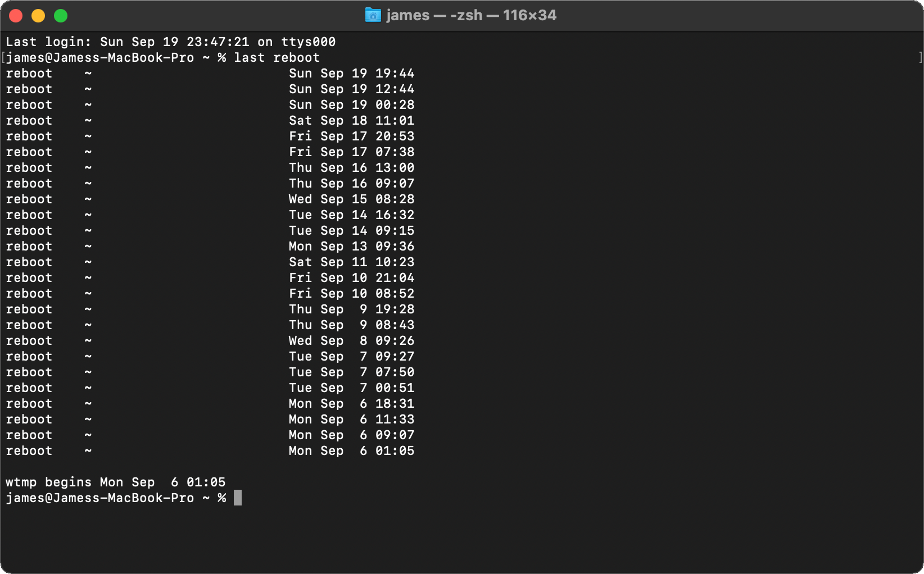Image resolution: width=924 pixels, height=574 pixels.
Task: Click the reboot entry Mon Sep 6 11:33
Action: (210, 420)
